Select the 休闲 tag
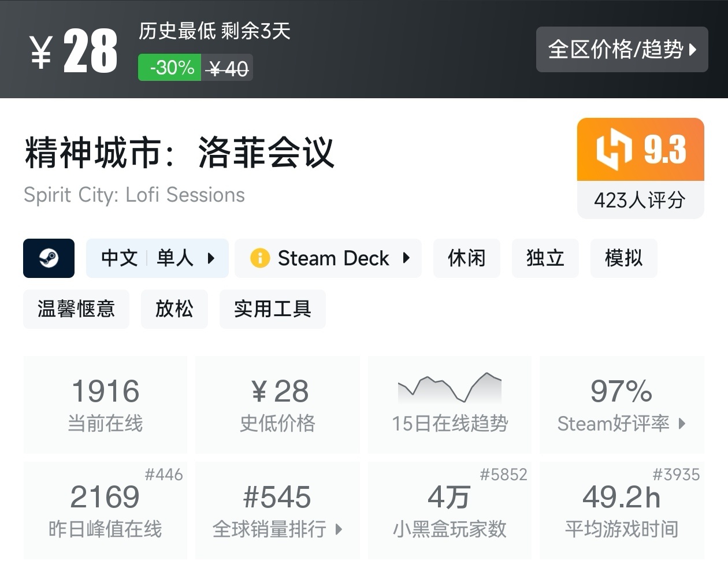Screen dimensions: 728x564 [466, 258]
